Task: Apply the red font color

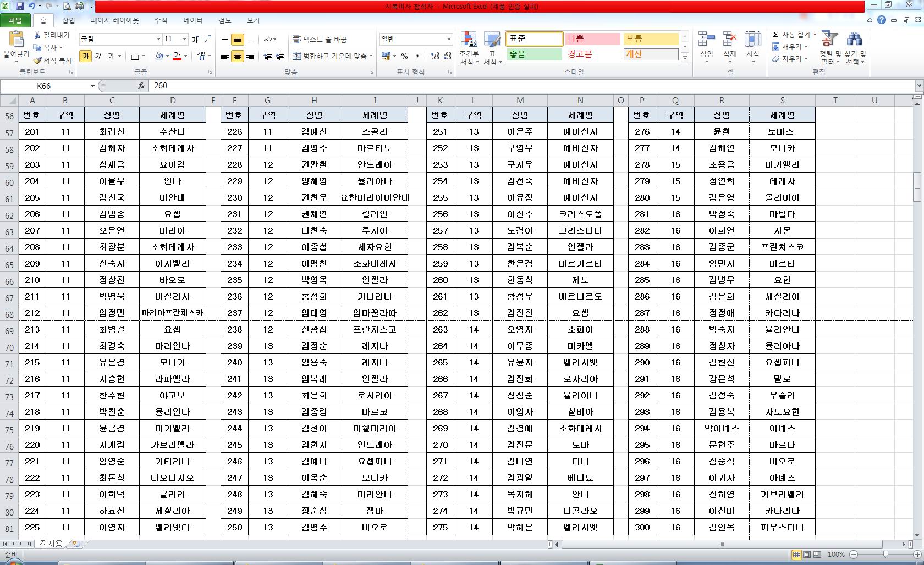Action: [x=177, y=56]
